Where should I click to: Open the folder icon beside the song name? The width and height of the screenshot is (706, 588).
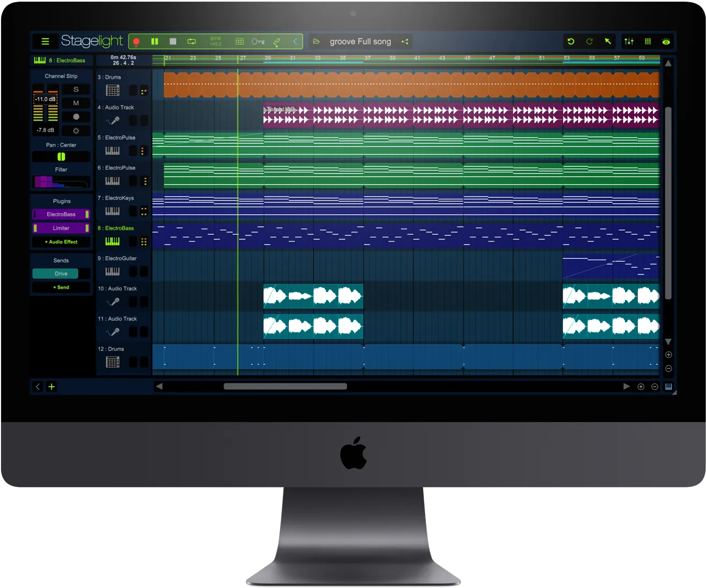pos(316,41)
